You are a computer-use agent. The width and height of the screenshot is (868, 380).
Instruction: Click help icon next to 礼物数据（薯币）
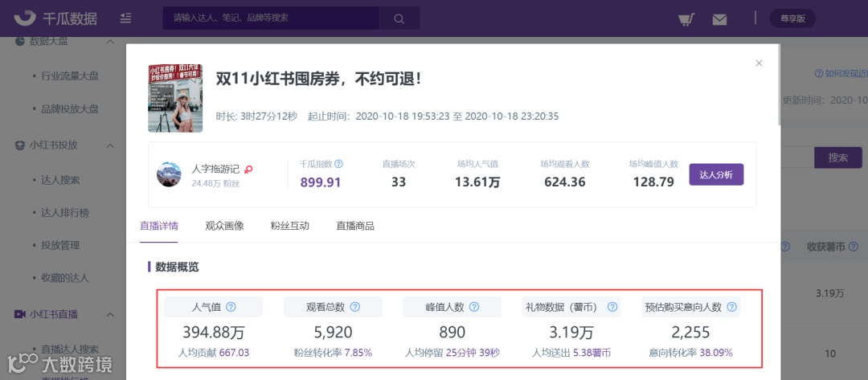(x=612, y=307)
